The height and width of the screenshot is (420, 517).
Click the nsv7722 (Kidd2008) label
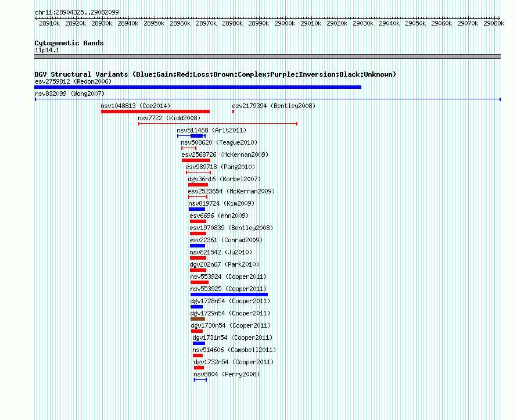click(x=169, y=118)
